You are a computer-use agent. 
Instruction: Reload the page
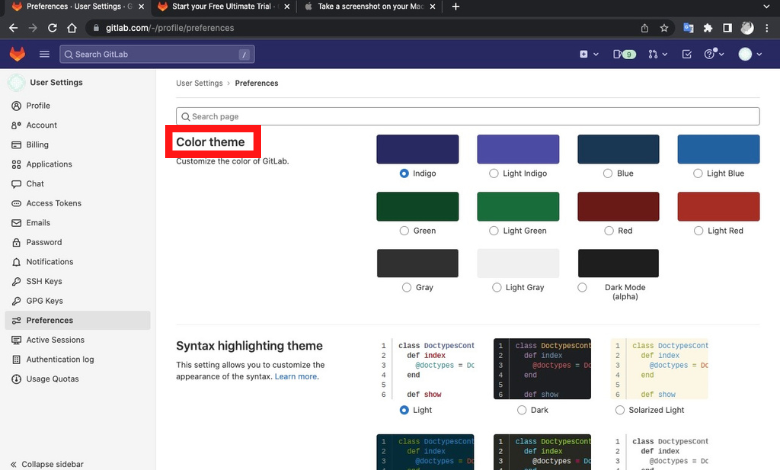coord(52,28)
